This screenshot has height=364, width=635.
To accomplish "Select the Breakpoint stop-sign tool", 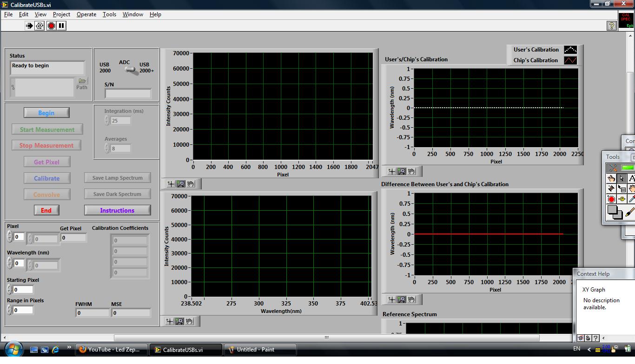I will pos(611,199).
